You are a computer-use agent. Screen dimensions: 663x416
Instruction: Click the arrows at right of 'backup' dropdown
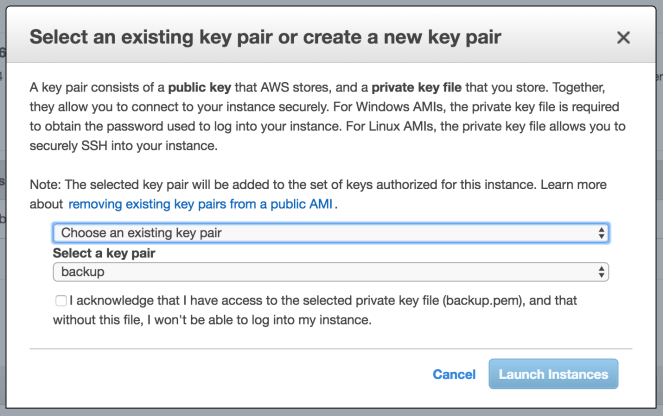click(601, 272)
